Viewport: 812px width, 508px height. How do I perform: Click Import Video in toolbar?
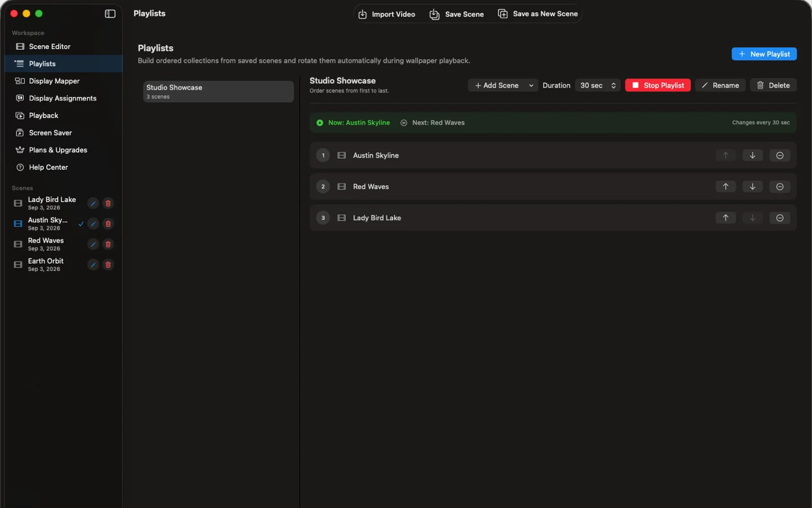pos(387,14)
